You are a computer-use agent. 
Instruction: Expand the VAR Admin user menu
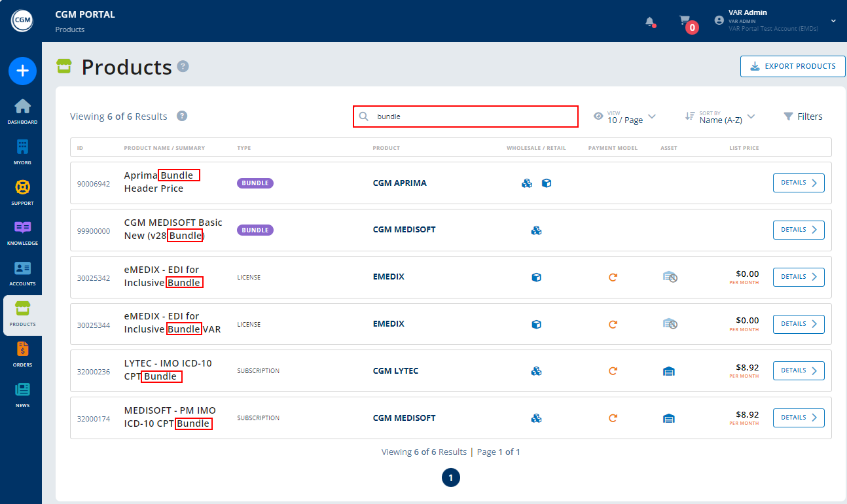(833, 21)
